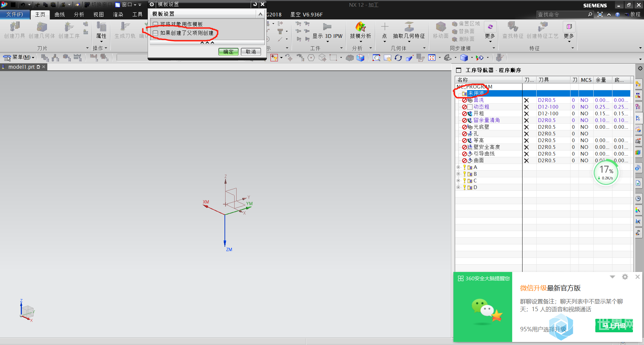The height and width of the screenshot is (345, 644).
Task: Open the 文件(F) menu
Action: (x=14, y=14)
